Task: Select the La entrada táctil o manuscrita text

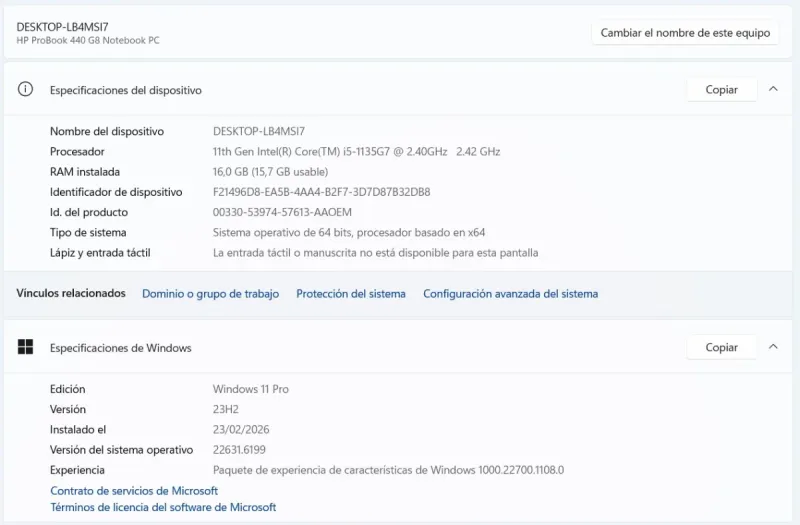Action: click(376, 253)
